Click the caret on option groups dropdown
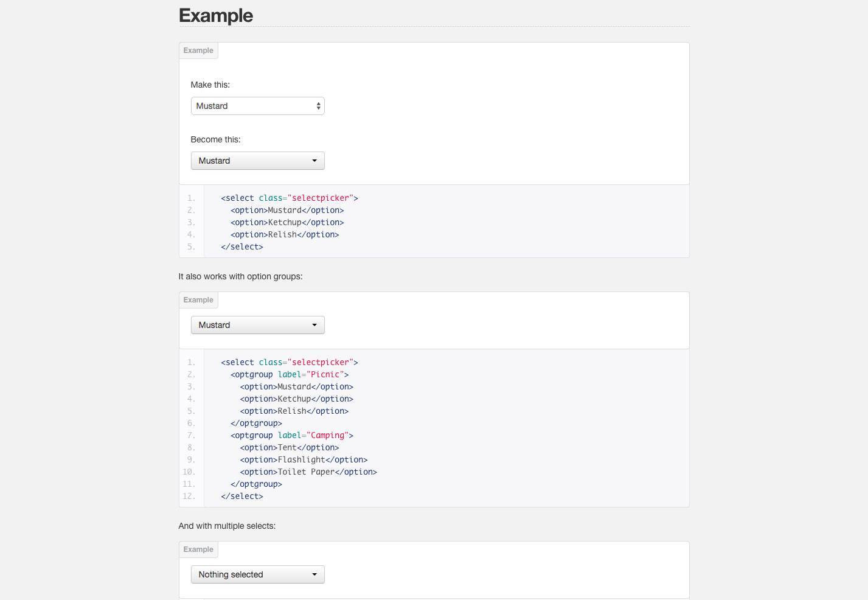This screenshot has width=868, height=600. [314, 325]
